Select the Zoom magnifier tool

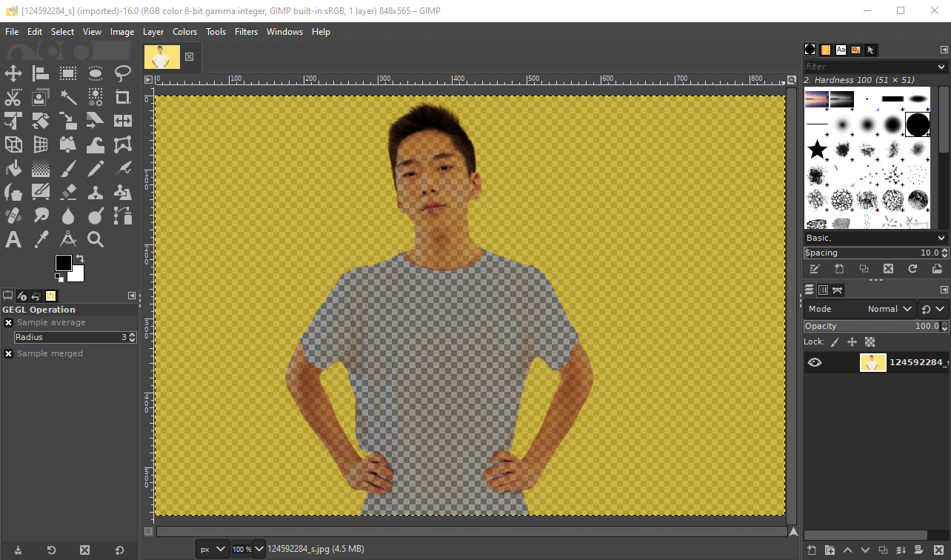(x=96, y=239)
